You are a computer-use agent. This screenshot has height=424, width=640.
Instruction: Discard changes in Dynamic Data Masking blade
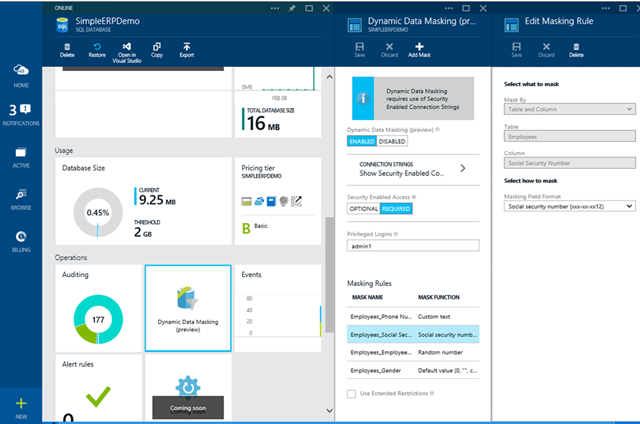tap(389, 50)
